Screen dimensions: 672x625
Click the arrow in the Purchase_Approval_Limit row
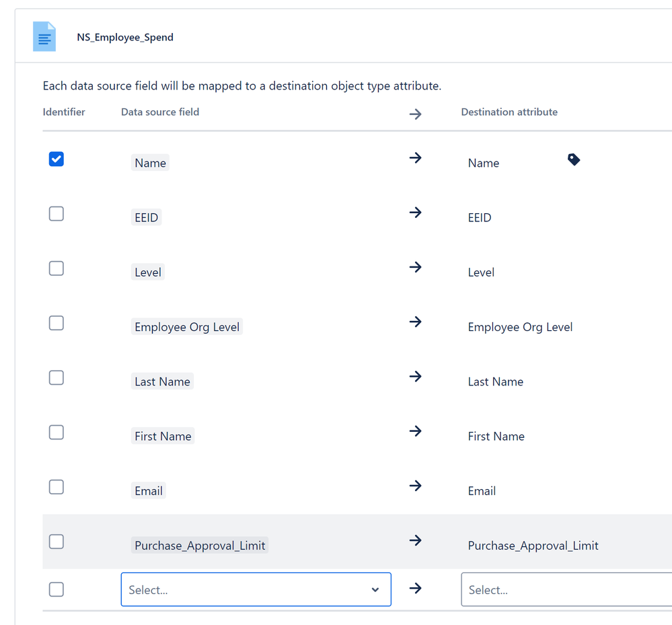pyautogui.click(x=415, y=540)
